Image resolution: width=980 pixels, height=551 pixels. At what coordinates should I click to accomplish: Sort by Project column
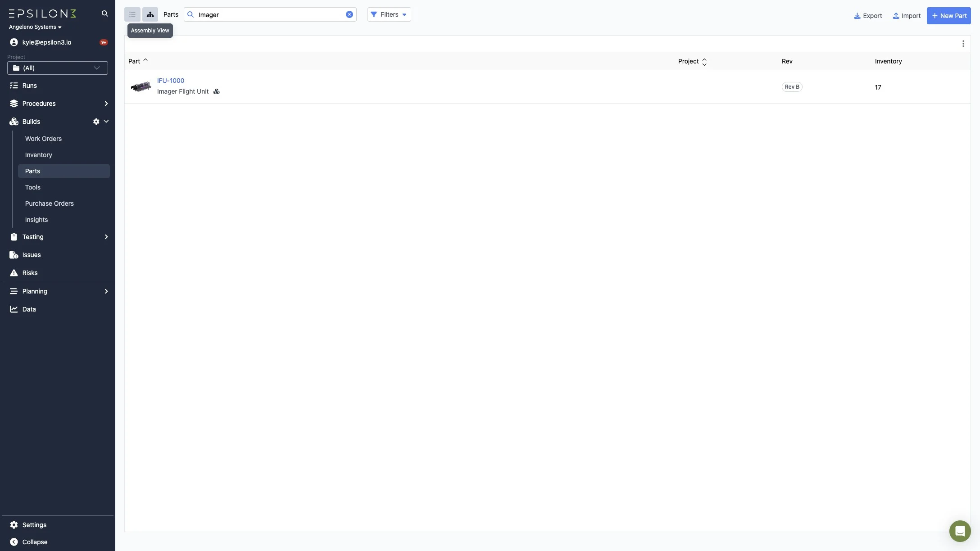[x=692, y=61]
